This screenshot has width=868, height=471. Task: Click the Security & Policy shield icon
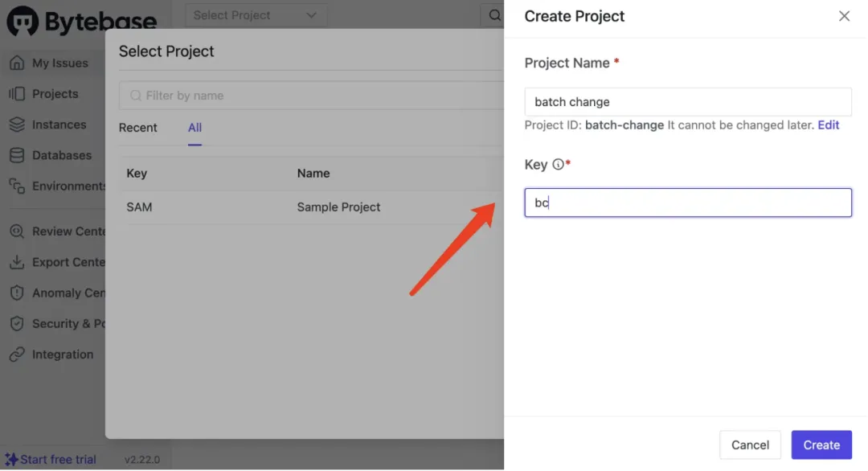point(17,324)
